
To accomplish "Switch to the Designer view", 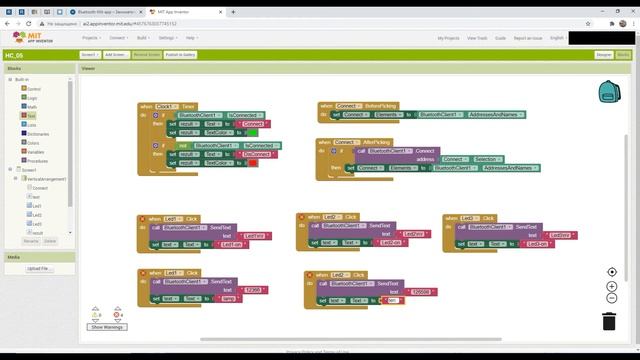I will (x=604, y=55).
